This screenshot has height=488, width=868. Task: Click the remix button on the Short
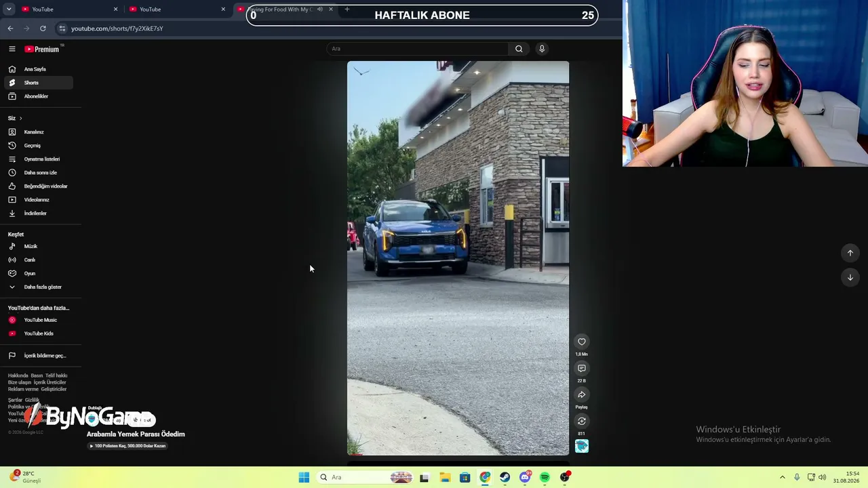pyautogui.click(x=582, y=421)
